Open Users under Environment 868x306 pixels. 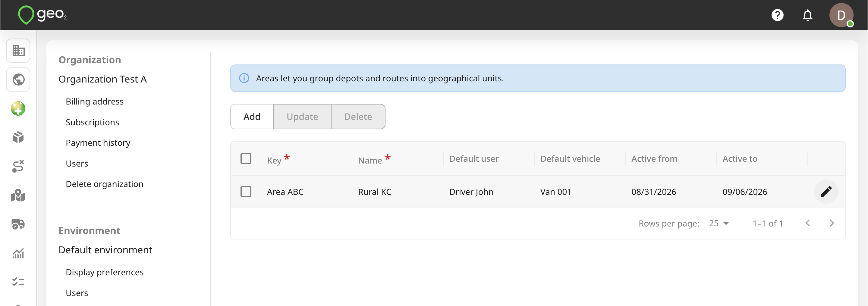(x=77, y=293)
